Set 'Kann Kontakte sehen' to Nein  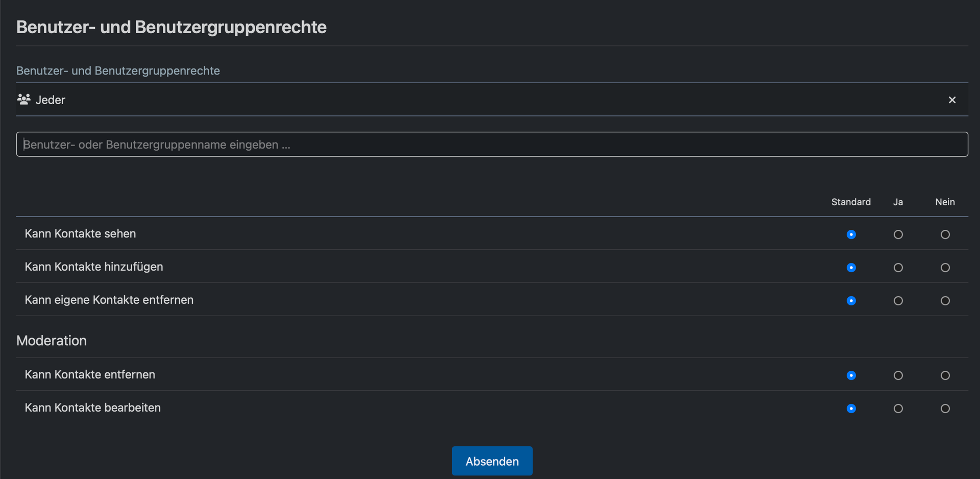pyautogui.click(x=945, y=234)
